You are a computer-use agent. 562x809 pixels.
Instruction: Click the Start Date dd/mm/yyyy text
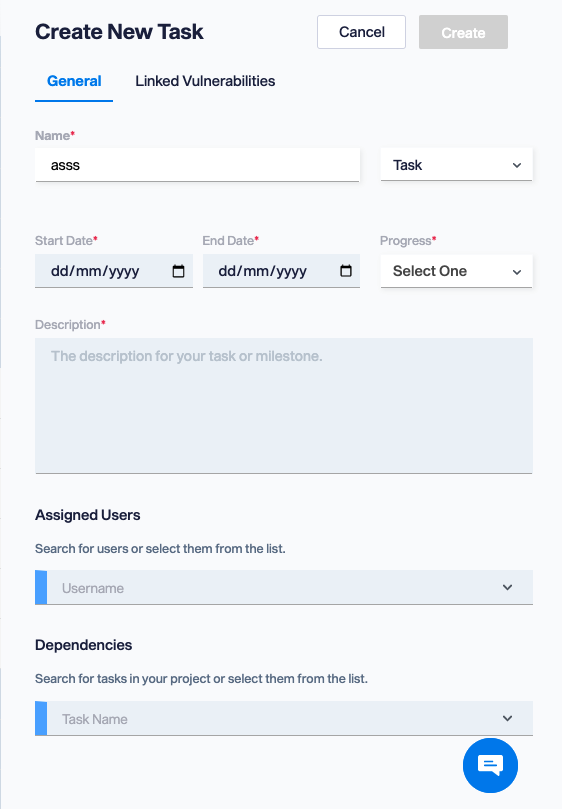coord(95,271)
